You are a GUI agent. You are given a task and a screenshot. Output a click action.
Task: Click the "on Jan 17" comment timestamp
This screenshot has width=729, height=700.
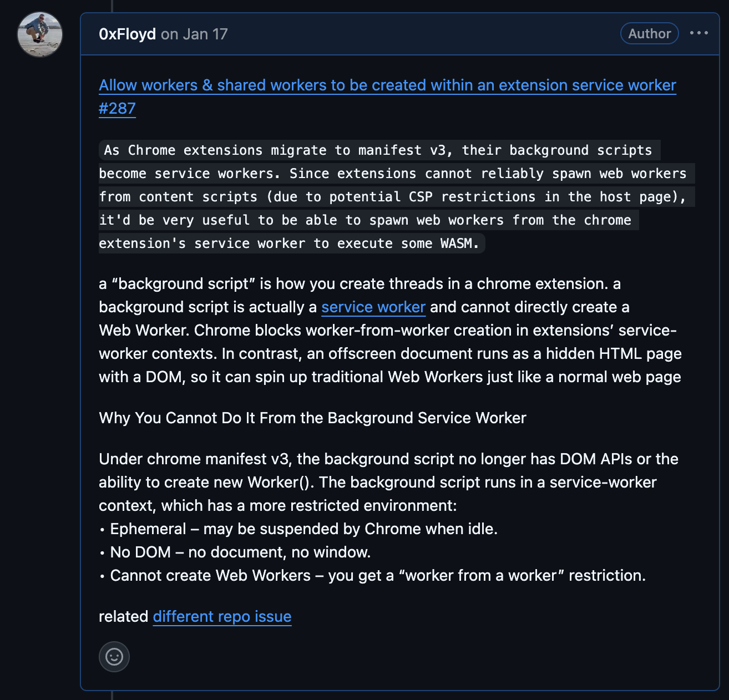click(x=194, y=34)
